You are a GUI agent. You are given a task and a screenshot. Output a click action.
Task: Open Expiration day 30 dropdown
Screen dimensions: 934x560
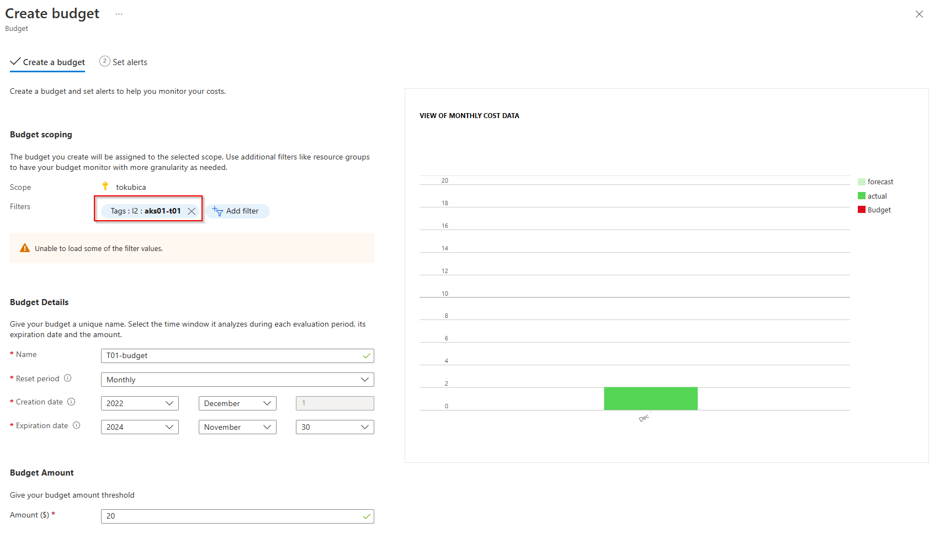335,427
